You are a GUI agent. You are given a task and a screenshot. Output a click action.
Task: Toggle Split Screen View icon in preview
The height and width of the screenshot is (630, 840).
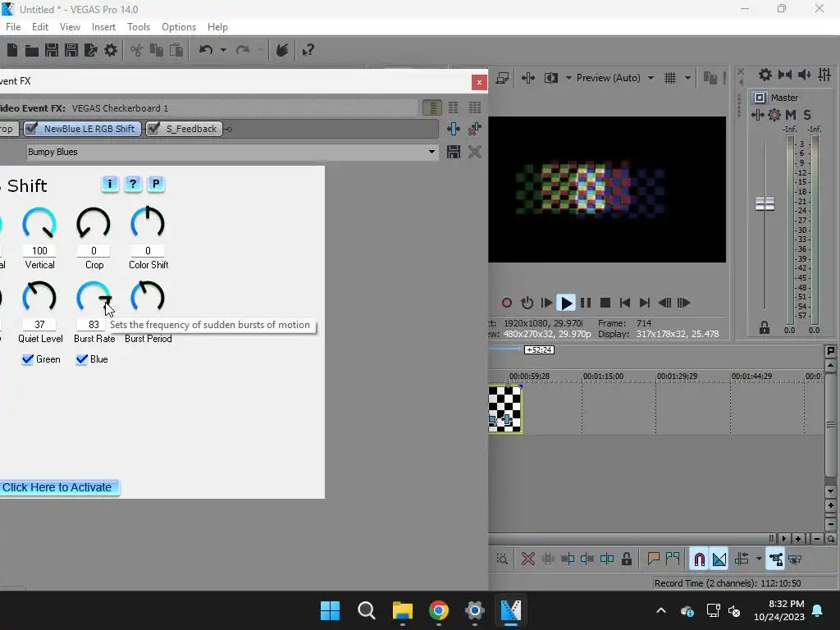(x=550, y=78)
